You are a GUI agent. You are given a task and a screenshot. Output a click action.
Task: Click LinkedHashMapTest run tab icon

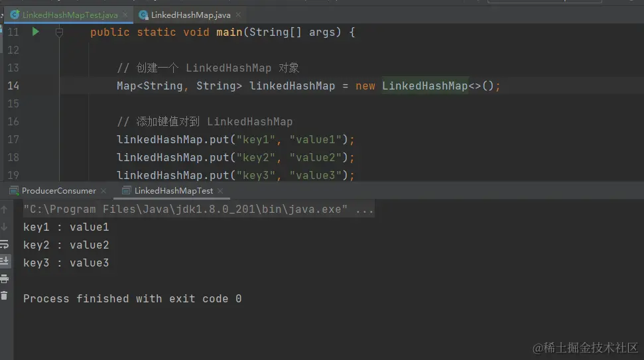(x=127, y=190)
